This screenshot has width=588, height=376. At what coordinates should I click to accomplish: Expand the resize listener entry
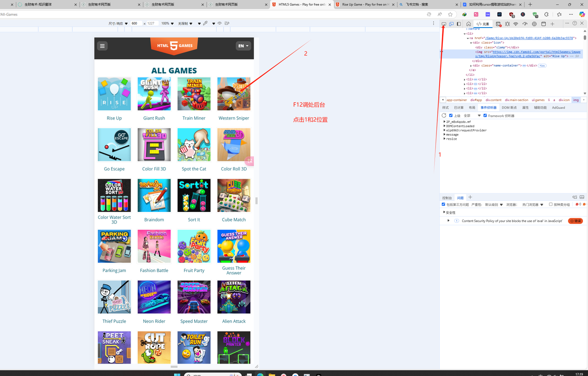click(x=445, y=139)
